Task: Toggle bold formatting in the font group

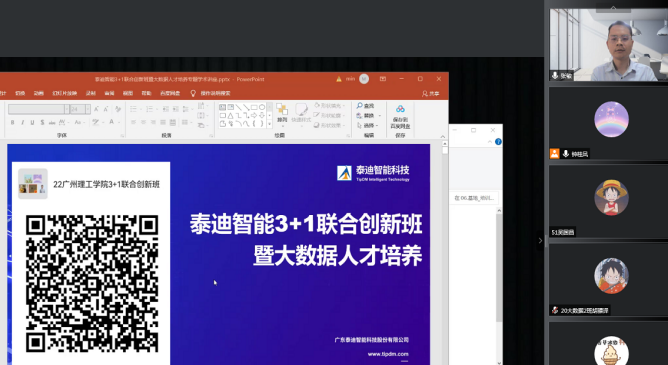Action: click(12, 123)
